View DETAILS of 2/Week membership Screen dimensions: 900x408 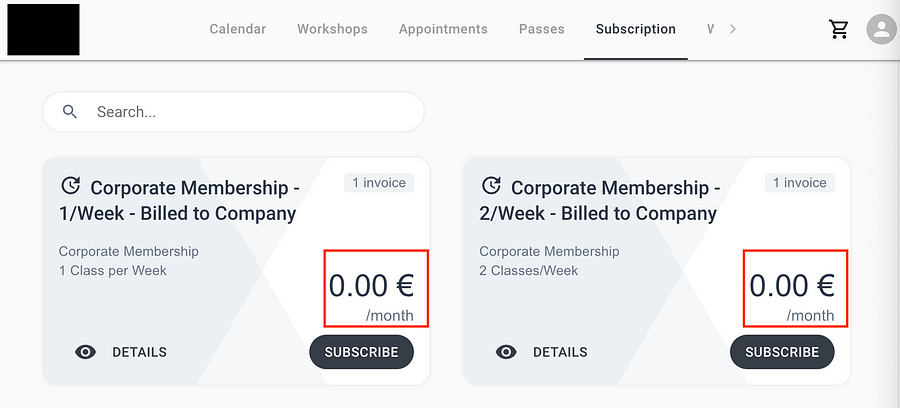click(560, 352)
